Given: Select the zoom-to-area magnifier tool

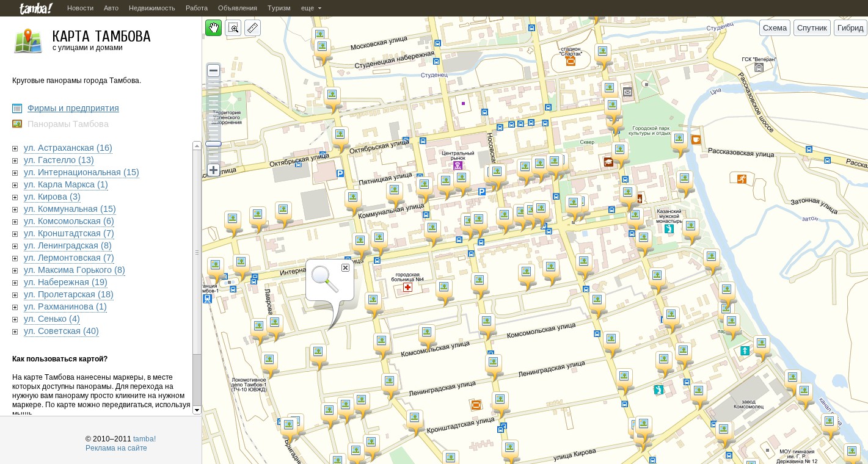Looking at the screenshot, I should 233,28.
